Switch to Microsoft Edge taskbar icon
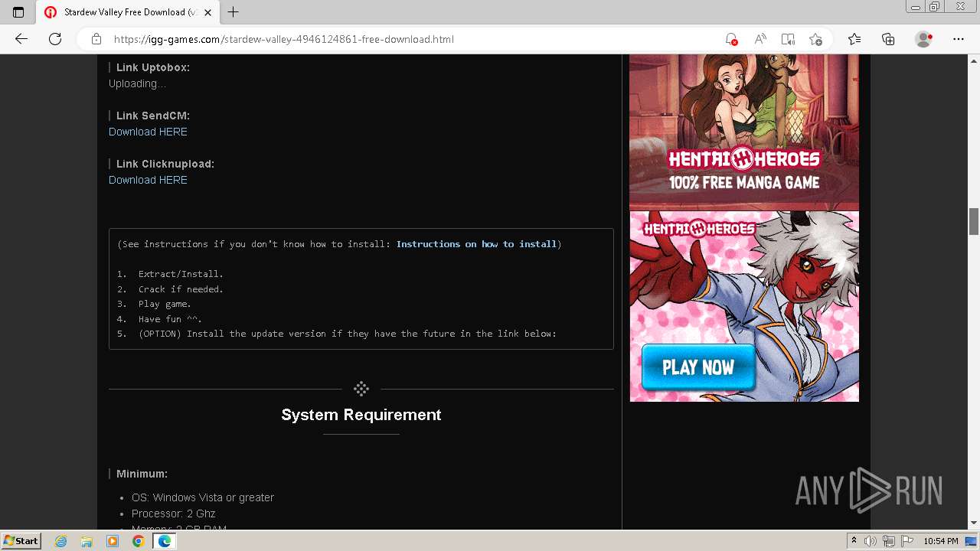Viewport: 980px width, 551px height. (164, 541)
